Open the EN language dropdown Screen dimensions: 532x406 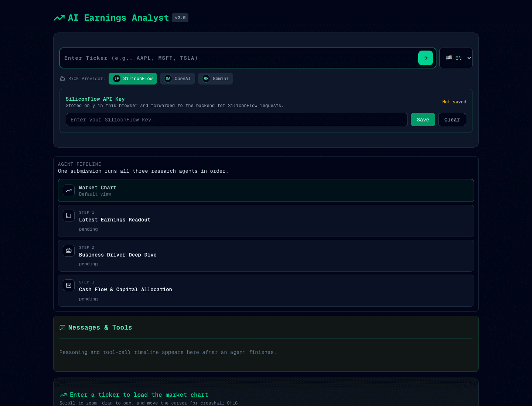(x=456, y=58)
